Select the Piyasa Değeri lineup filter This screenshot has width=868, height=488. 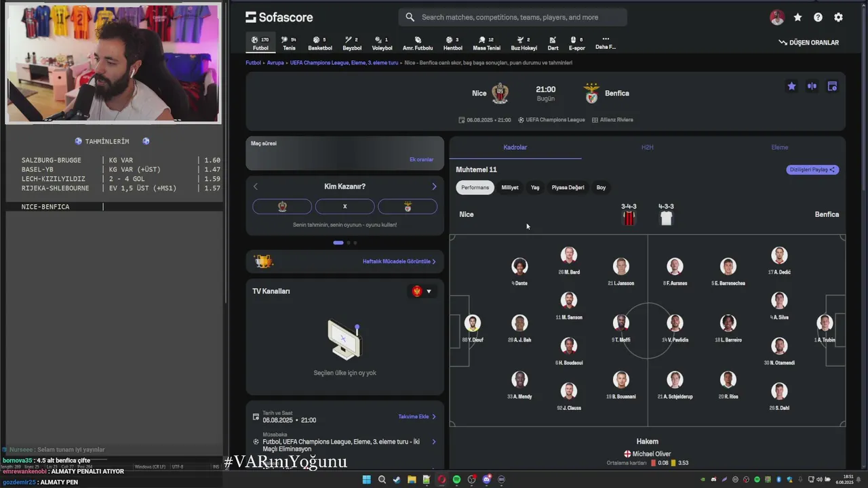[568, 188]
